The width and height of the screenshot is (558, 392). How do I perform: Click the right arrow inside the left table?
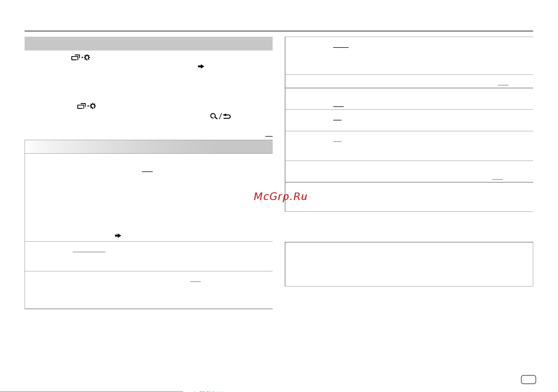tap(118, 236)
